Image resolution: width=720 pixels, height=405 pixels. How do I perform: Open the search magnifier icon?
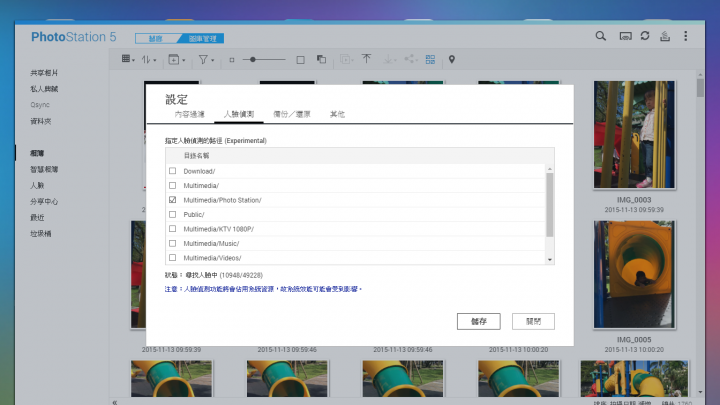pos(601,36)
